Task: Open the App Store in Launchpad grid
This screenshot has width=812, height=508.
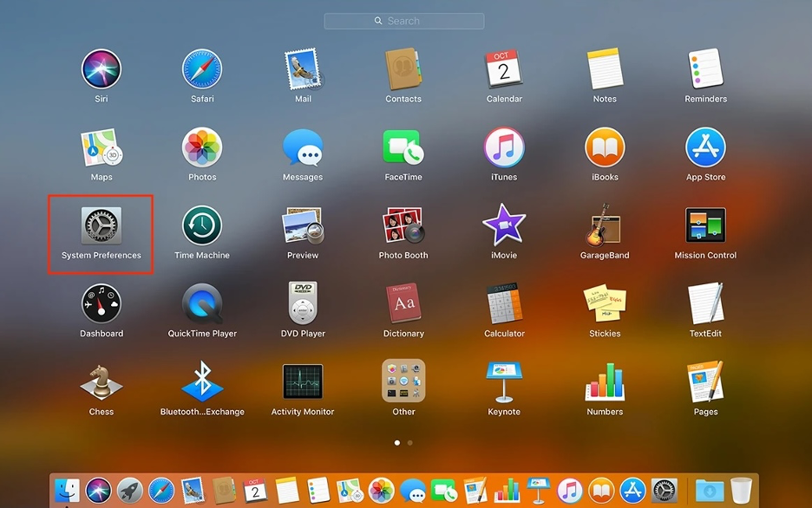Action: (x=705, y=147)
